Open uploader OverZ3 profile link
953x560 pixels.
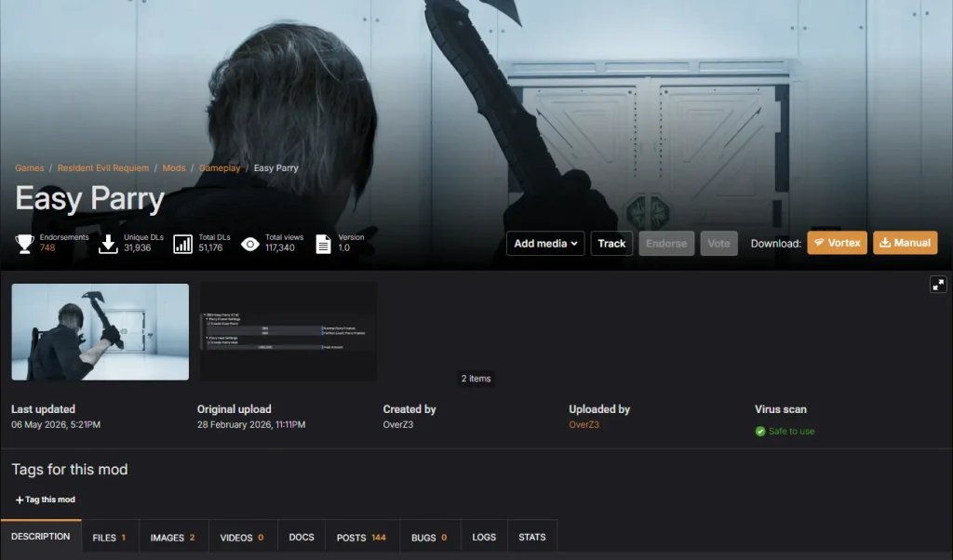pos(584,424)
